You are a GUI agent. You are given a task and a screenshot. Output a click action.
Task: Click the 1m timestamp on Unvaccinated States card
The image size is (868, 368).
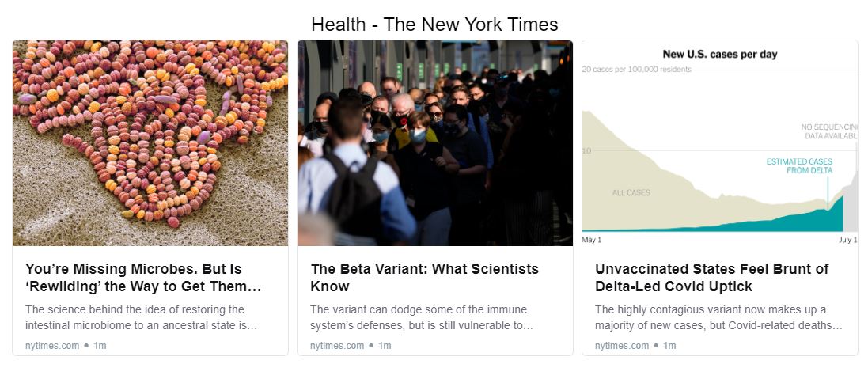670,346
